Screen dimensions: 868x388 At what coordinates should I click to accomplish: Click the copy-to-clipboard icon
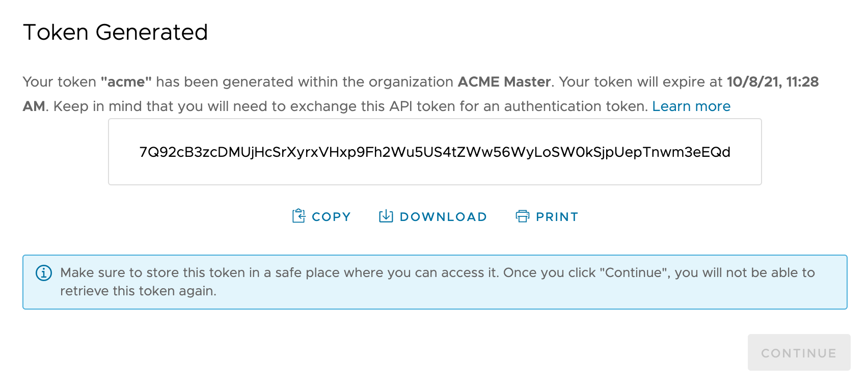click(299, 216)
